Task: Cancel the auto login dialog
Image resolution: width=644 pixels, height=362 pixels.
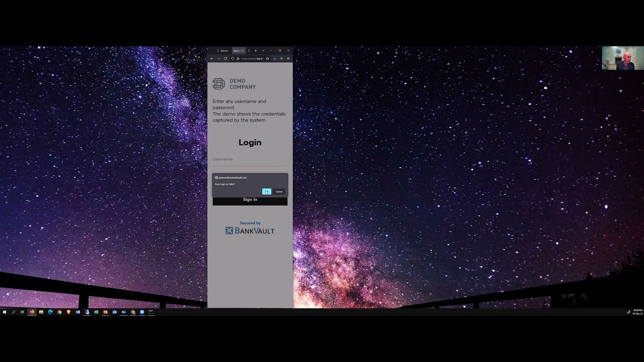Action: tap(279, 192)
